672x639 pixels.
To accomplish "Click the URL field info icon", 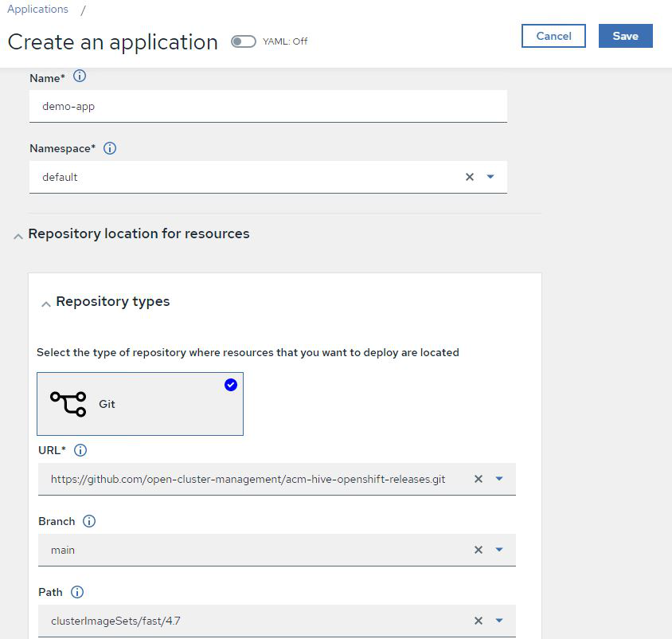I will pyautogui.click(x=80, y=450).
